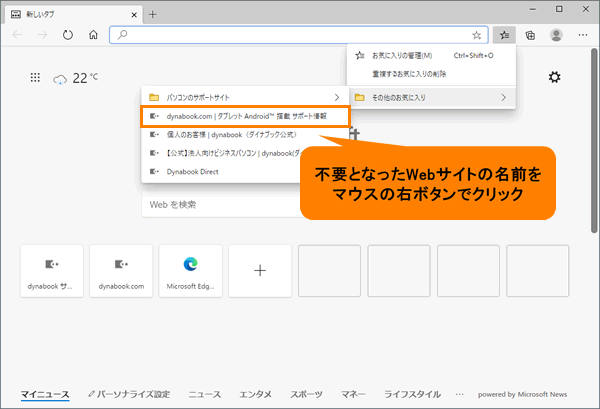Open the dynabook.com quick link tile
This screenshot has height=409, width=600.
(x=121, y=271)
